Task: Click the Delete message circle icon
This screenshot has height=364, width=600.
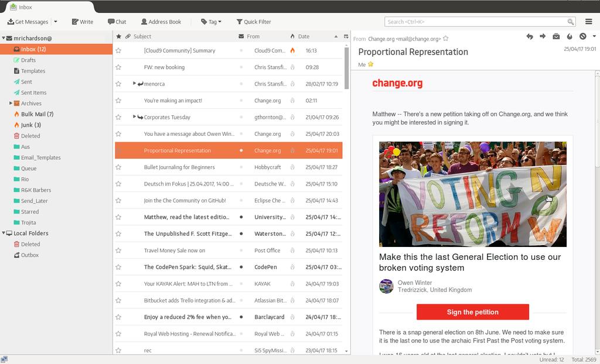Action: click(582, 36)
